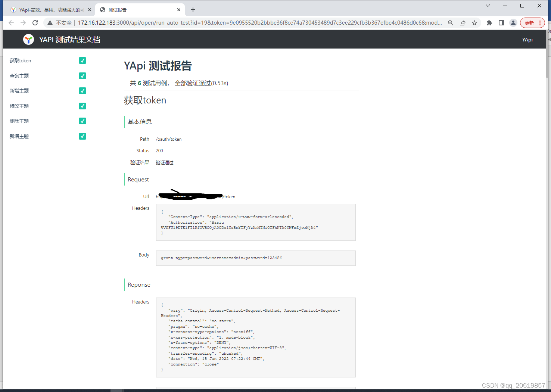Jump to 修改主题 in the sidebar
This screenshot has width=551, height=392.
coord(19,106)
